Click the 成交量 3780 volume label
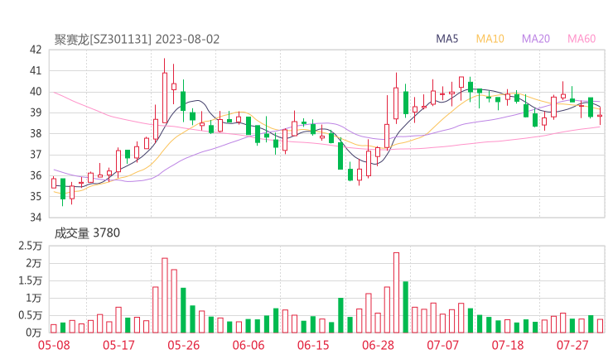The image size is (613, 364). [87, 233]
